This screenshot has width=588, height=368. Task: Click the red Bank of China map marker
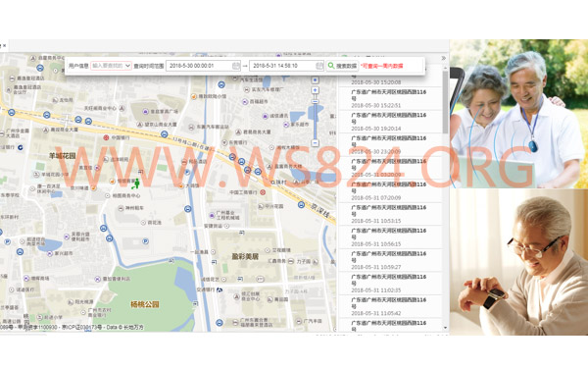106,137
